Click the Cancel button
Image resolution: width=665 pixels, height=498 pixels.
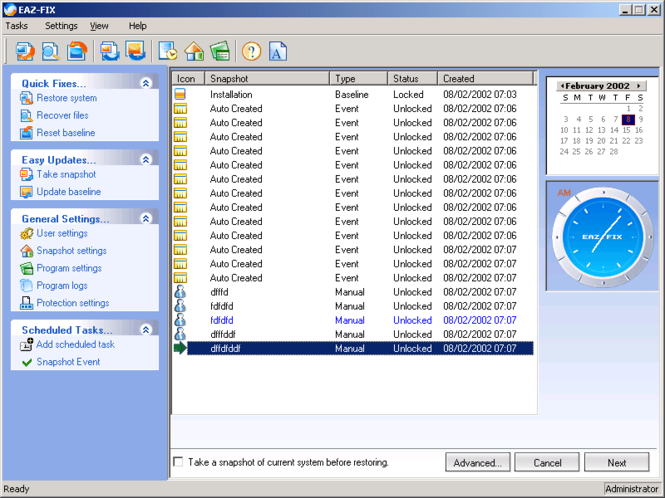[547, 462]
